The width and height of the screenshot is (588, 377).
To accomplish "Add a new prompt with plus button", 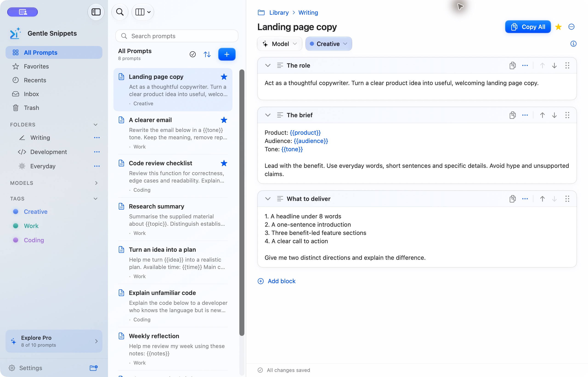I will tap(226, 54).
